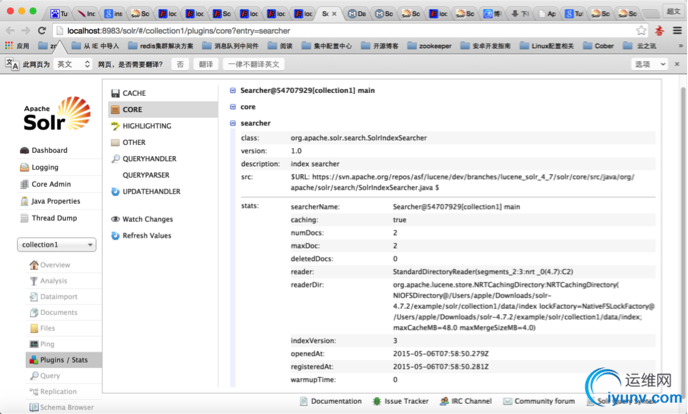Open the zookeeper bookmark folder

(429, 46)
